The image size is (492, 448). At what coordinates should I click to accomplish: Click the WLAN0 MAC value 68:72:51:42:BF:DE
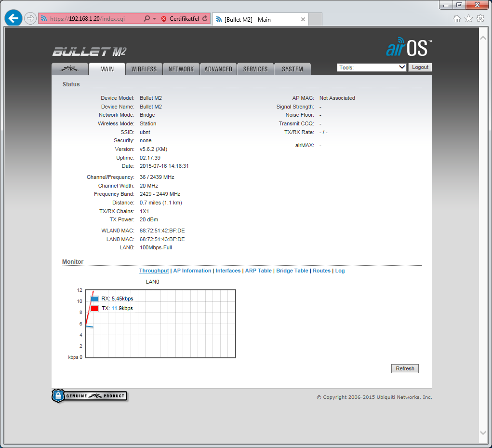coord(162,231)
